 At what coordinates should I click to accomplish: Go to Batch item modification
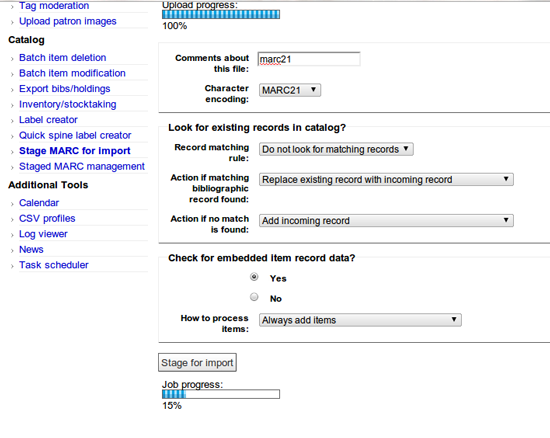tap(72, 73)
